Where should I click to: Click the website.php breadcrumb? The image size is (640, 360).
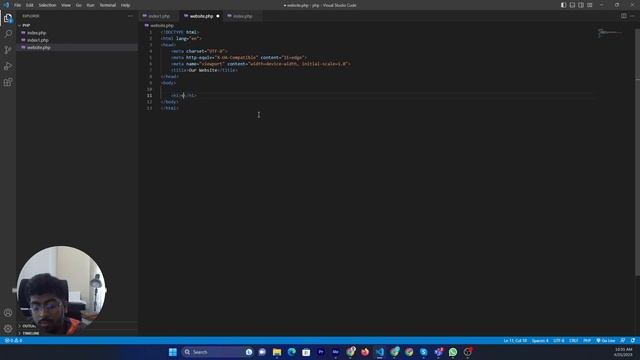tap(162, 25)
